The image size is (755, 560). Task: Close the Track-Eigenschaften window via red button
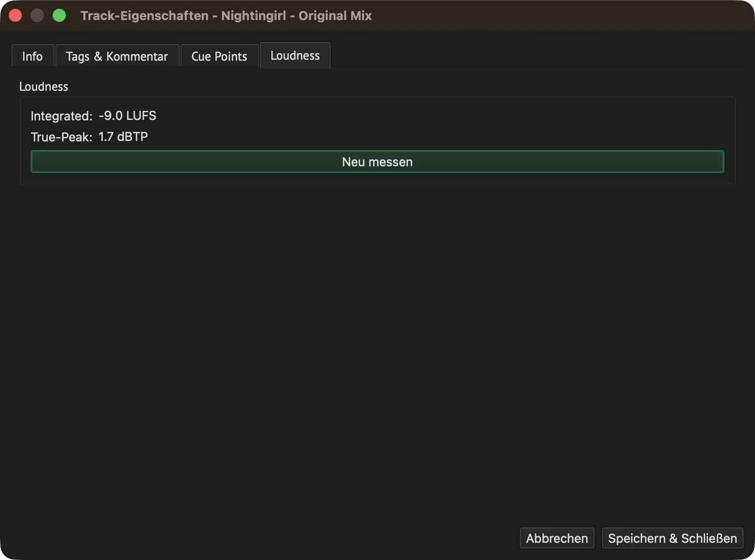click(x=15, y=15)
